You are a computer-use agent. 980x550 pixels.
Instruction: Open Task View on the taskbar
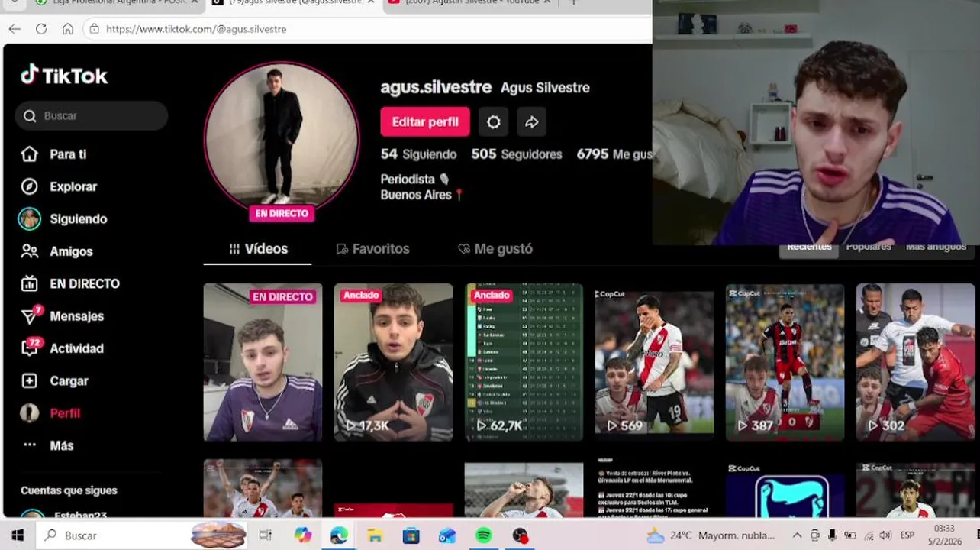(266, 535)
